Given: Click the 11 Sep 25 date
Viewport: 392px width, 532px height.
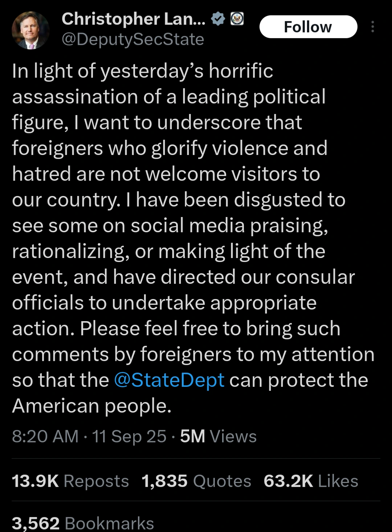Looking at the screenshot, I should tap(129, 436).
